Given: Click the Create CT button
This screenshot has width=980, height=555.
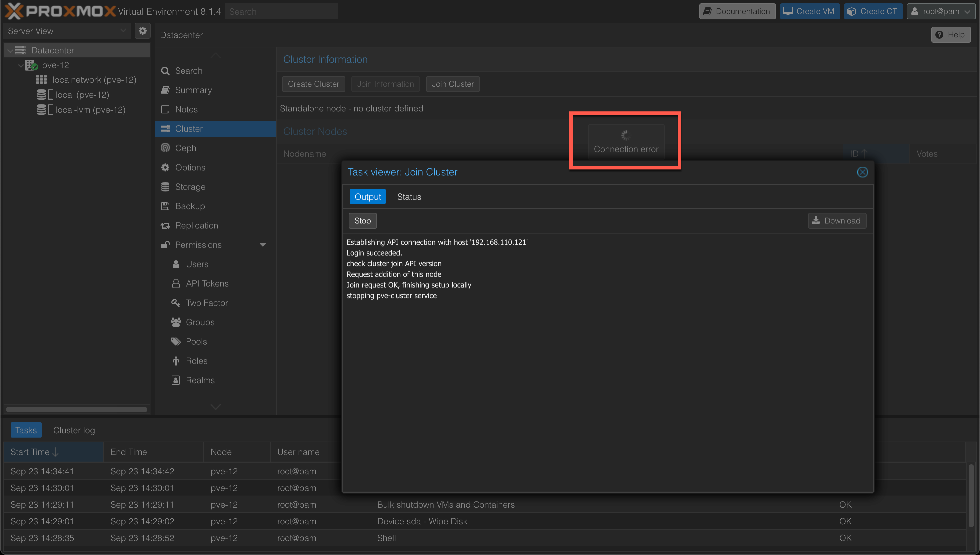Looking at the screenshot, I should pyautogui.click(x=873, y=11).
